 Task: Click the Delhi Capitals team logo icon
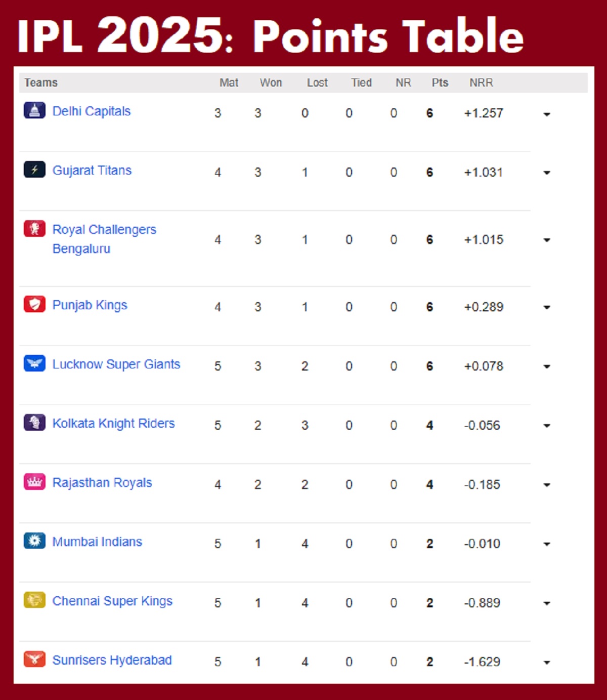click(x=34, y=110)
